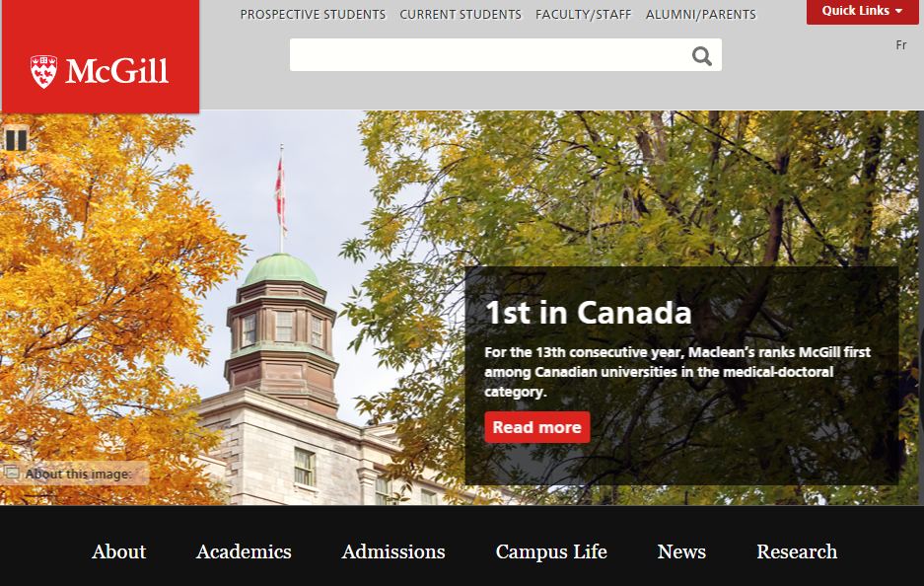Open the Faculty/Staff menu
This screenshot has width=924, height=586.
click(x=584, y=14)
